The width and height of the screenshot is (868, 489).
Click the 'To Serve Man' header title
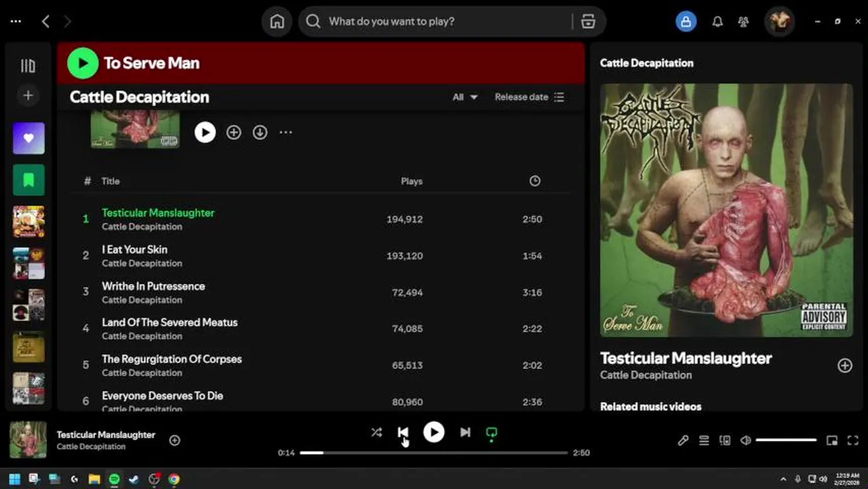tap(151, 63)
